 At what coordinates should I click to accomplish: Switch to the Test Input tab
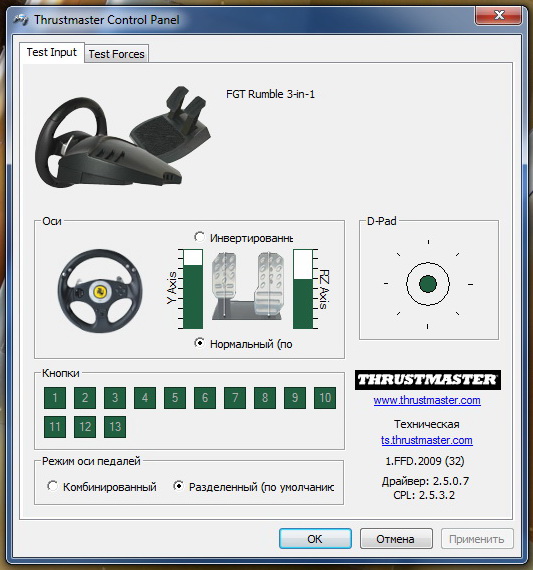coord(52,52)
